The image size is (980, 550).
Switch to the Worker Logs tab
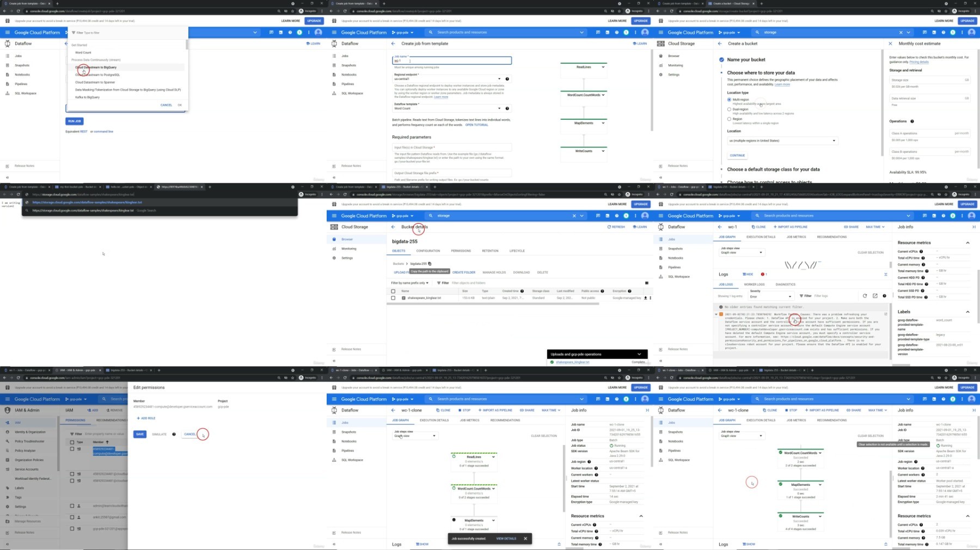[x=754, y=285]
